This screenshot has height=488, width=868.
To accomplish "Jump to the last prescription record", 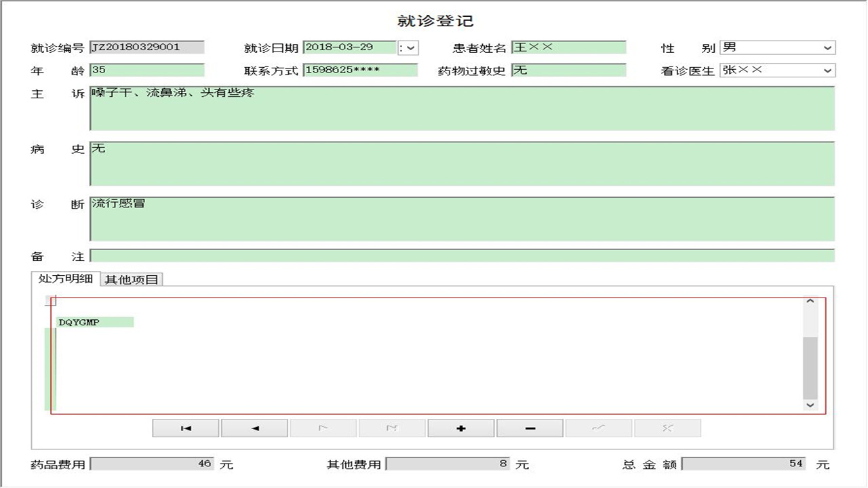I will point(392,428).
